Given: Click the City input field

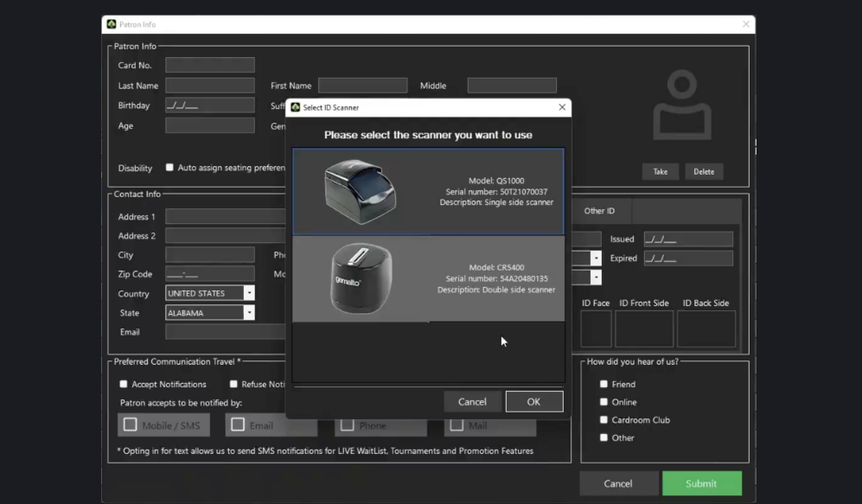Looking at the screenshot, I should pyautogui.click(x=210, y=254).
